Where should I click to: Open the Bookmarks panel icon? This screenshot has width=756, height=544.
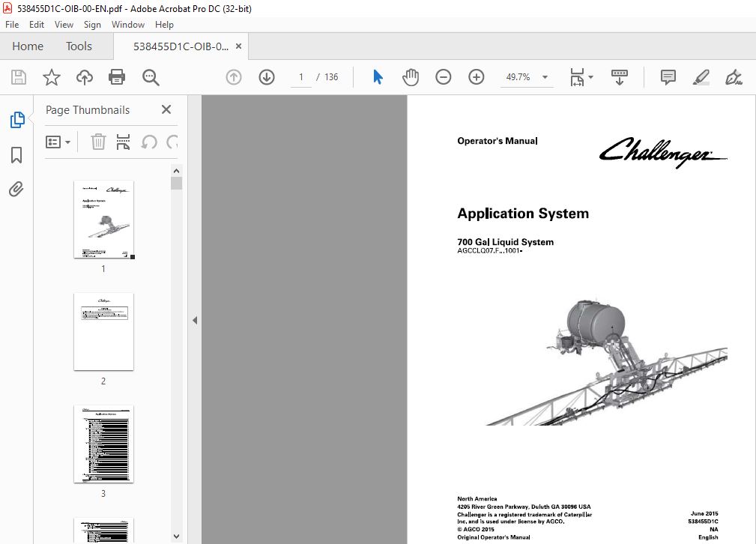(16, 155)
